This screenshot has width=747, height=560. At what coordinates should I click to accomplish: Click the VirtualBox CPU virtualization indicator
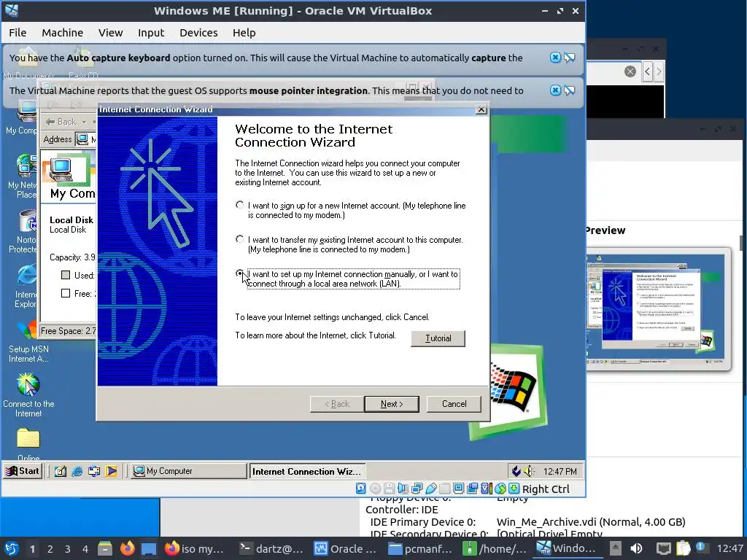(x=487, y=489)
